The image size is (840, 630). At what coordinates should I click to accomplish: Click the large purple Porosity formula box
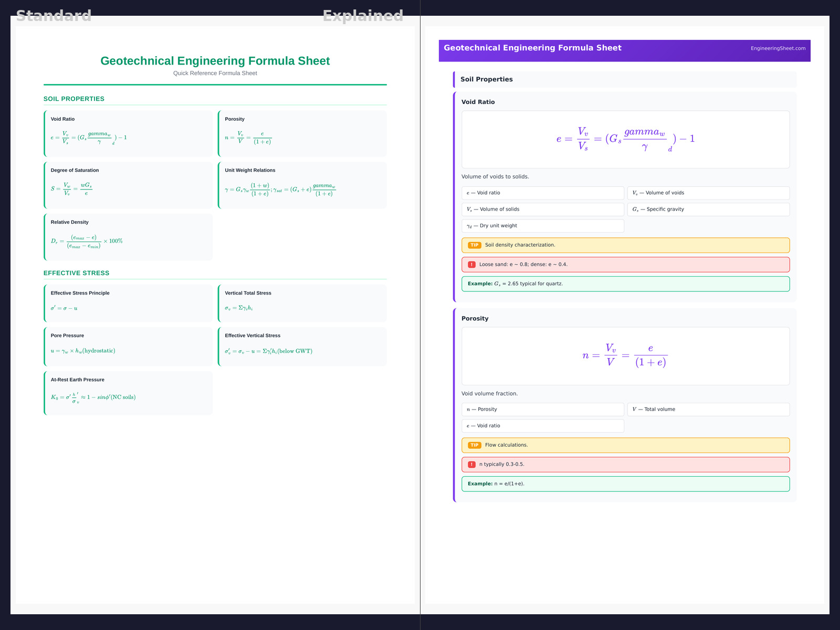[x=625, y=356]
